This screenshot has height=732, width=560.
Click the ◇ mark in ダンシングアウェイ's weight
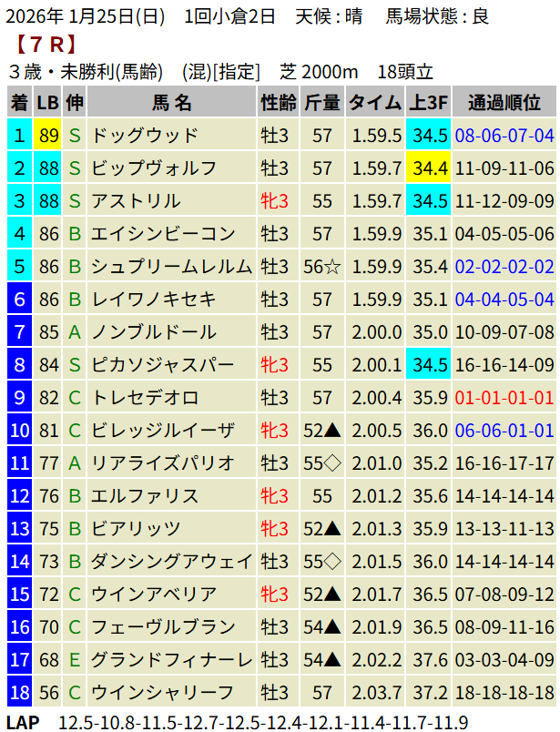click(x=332, y=562)
